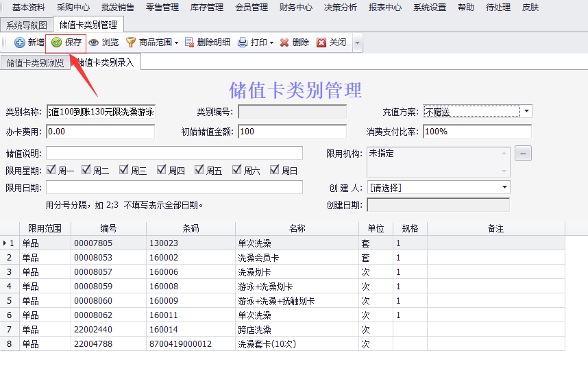The height and width of the screenshot is (388, 588).
Task: Select the row named 洗澡会员卡
Action: point(282,258)
